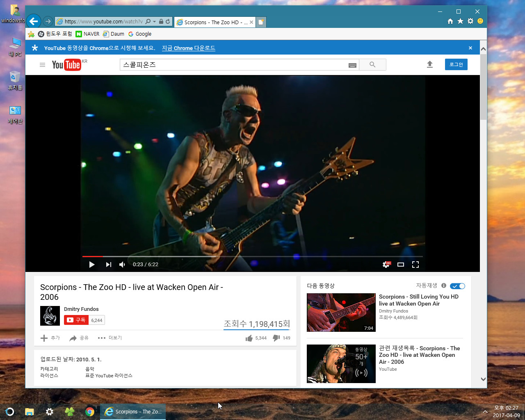The width and height of the screenshot is (525, 420).
Task: Click the 추가 add-to button
Action: point(50,338)
